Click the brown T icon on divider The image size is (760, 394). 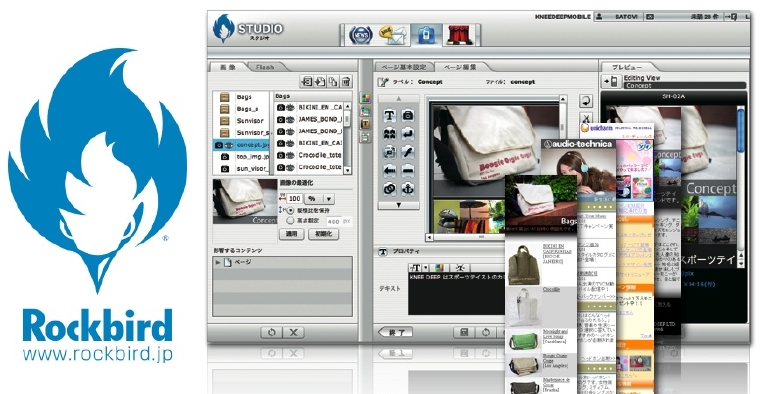click(365, 125)
